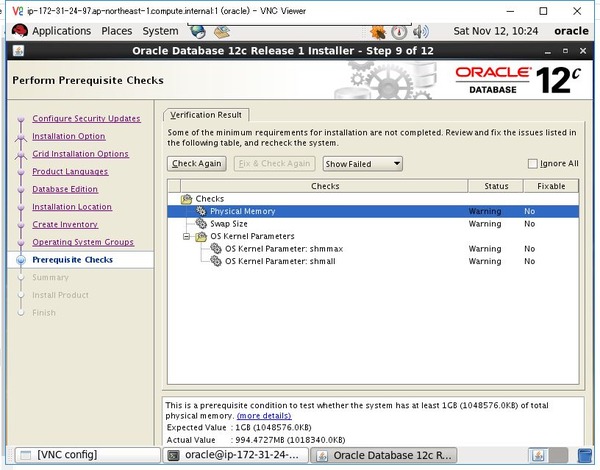The height and width of the screenshot is (470, 600).
Task: Select the Physical Memory row
Action: 373,211
